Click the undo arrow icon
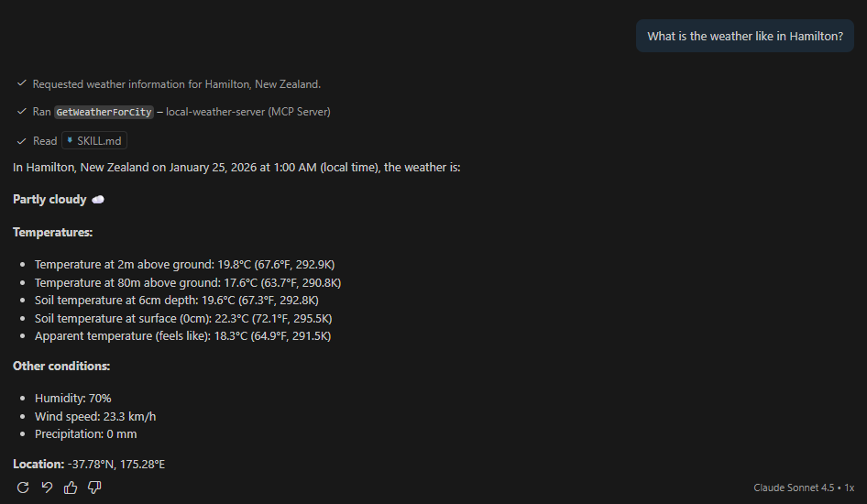Image resolution: width=867 pixels, height=504 pixels. [47, 488]
